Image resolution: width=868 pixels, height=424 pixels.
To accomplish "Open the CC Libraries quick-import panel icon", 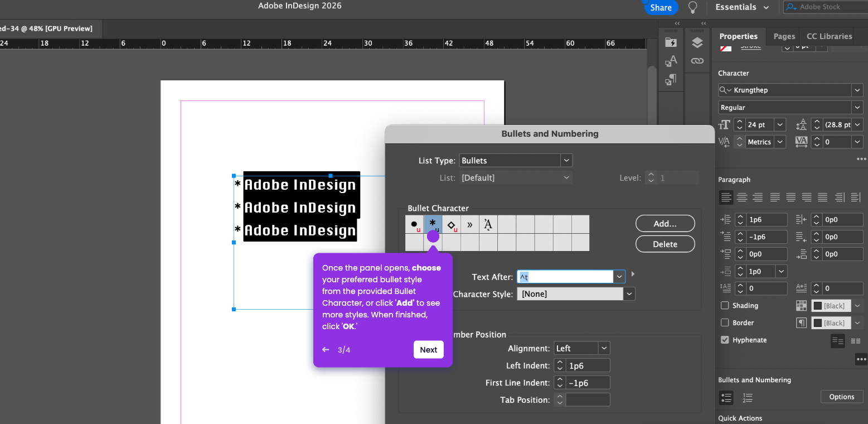I will (671, 43).
